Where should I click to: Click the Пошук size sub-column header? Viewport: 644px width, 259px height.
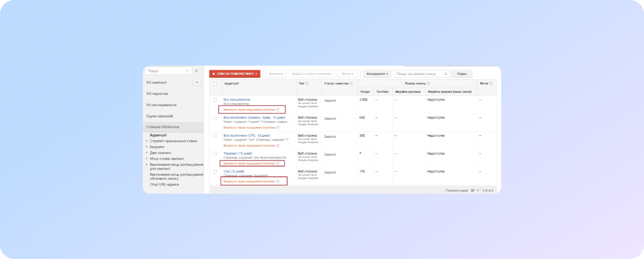pyautogui.click(x=365, y=92)
